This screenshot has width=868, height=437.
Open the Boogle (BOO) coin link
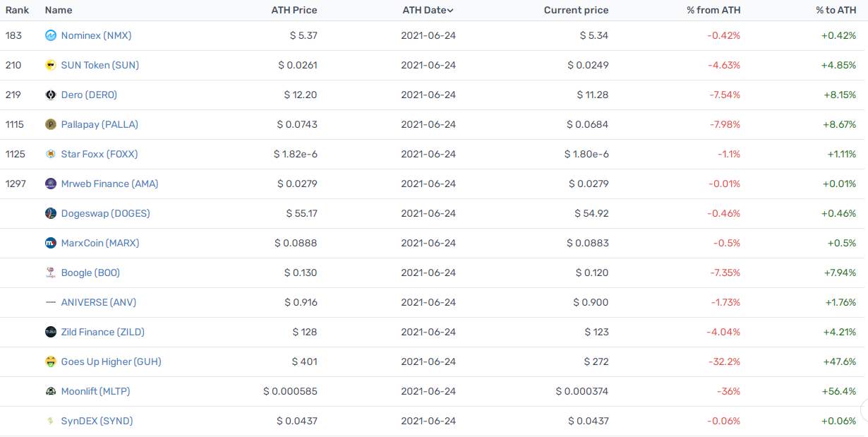tap(90, 273)
